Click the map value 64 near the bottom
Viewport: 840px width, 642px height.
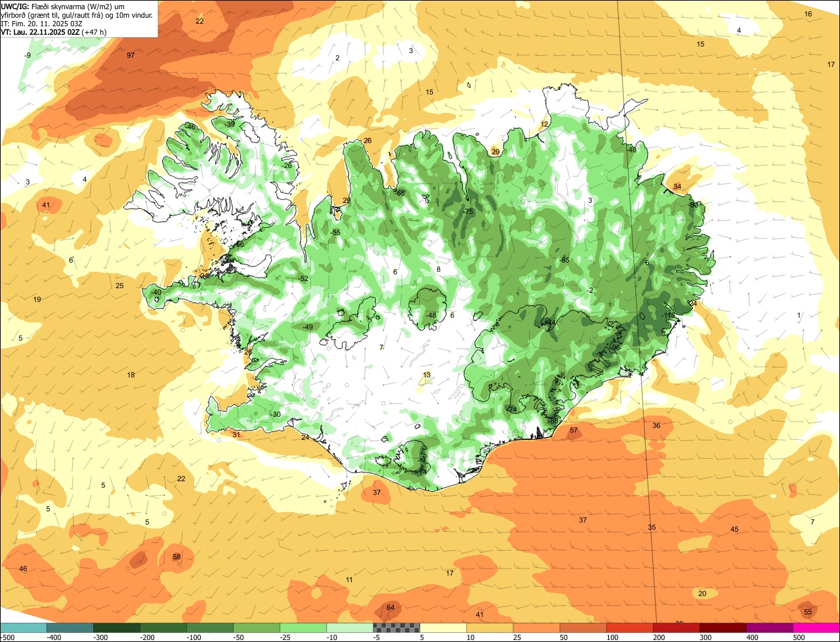pos(390,607)
